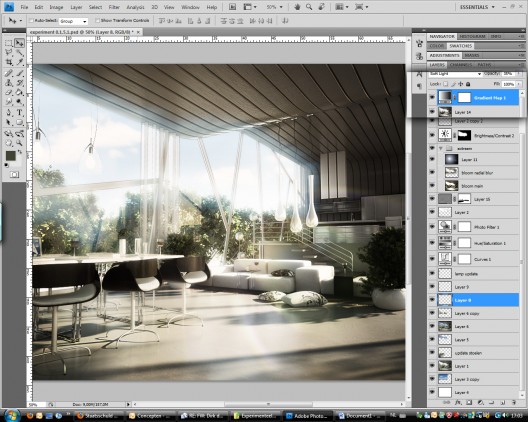Select the Type tool
The height and width of the screenshot is (422, 528).
(20, 112)
